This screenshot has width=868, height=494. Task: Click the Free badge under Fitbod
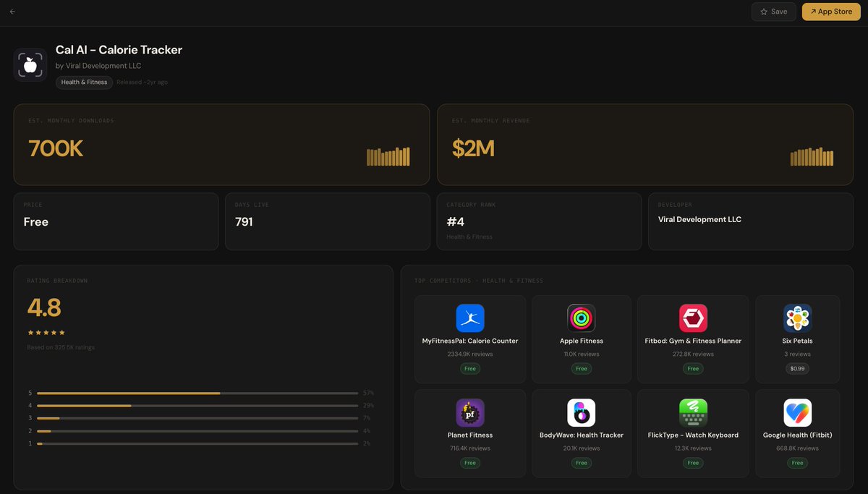[x=693, y=369]
